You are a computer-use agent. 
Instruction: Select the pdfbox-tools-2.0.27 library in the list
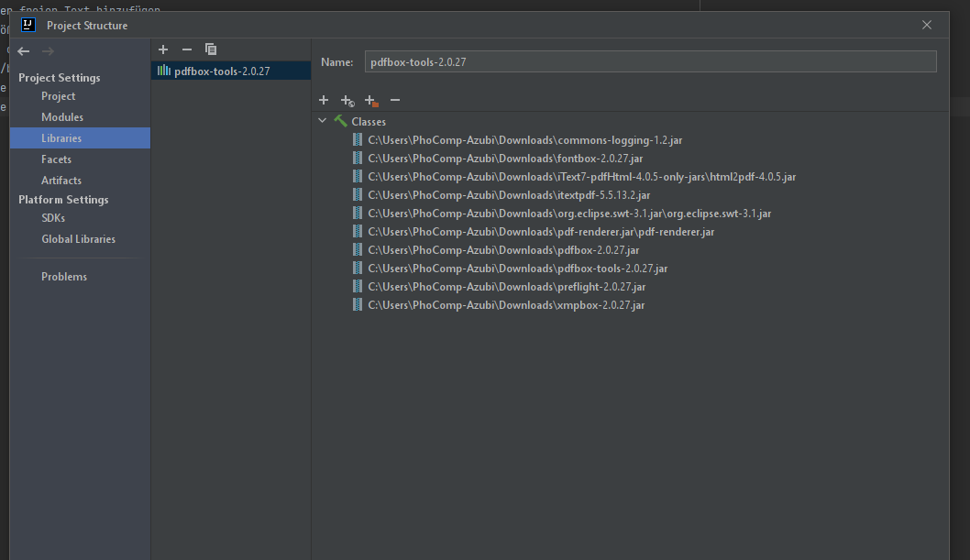coord(222,71)
